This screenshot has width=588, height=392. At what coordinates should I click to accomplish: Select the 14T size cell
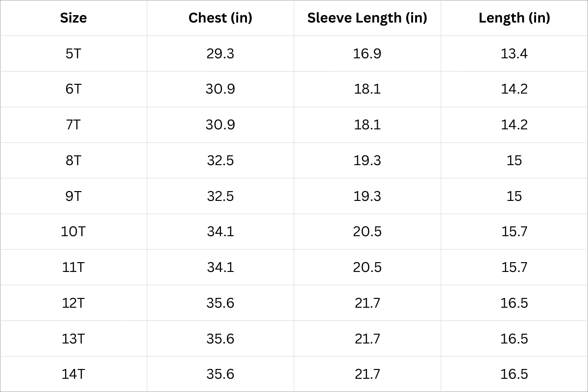coord(73,374)
